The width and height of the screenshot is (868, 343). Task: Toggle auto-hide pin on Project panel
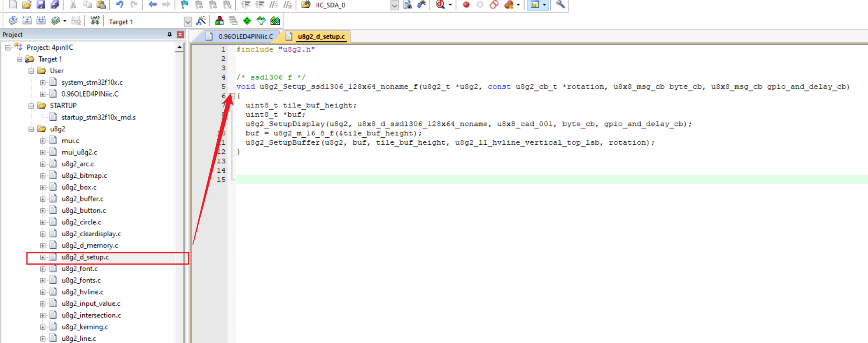(170, 35)
